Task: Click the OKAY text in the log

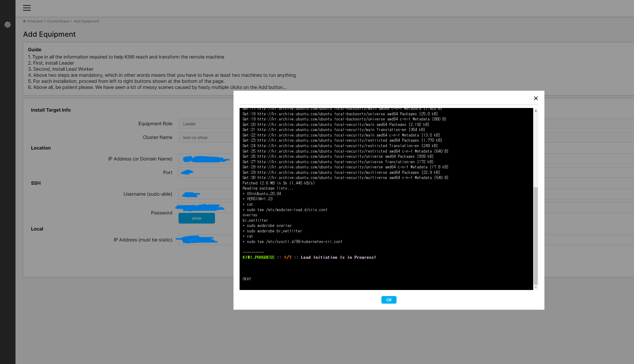Action: click(247, 279)
